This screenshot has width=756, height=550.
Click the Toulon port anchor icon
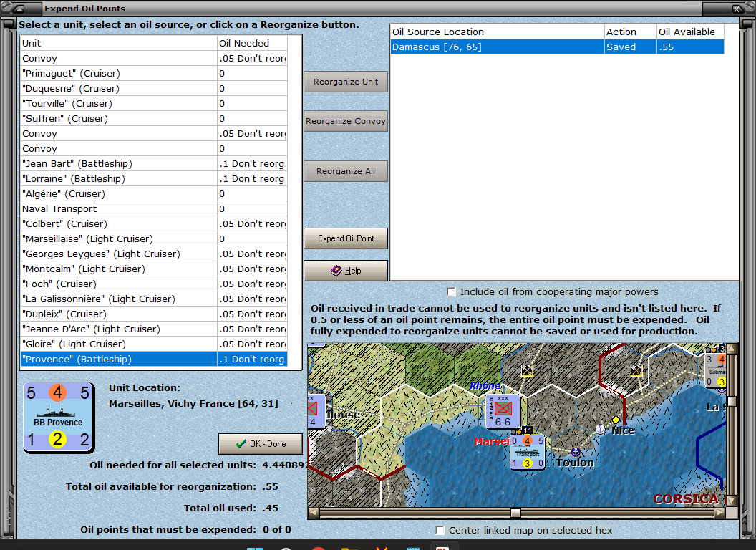point(575,452)
